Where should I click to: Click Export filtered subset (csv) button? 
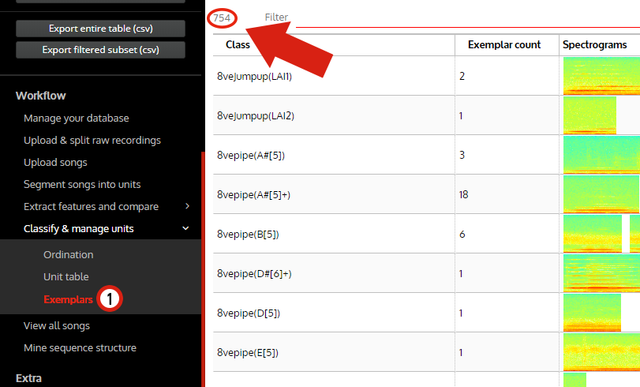click(x=100, y=50)
